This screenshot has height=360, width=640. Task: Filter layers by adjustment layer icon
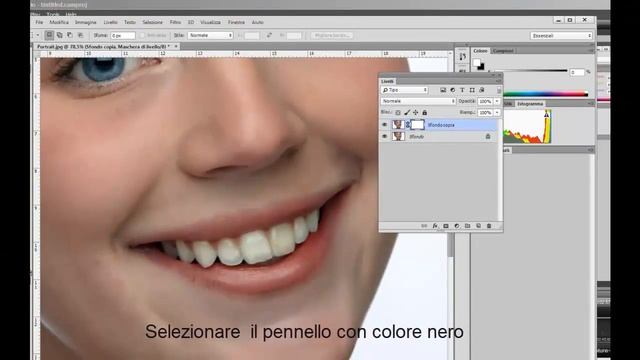(x=453, y=90)
